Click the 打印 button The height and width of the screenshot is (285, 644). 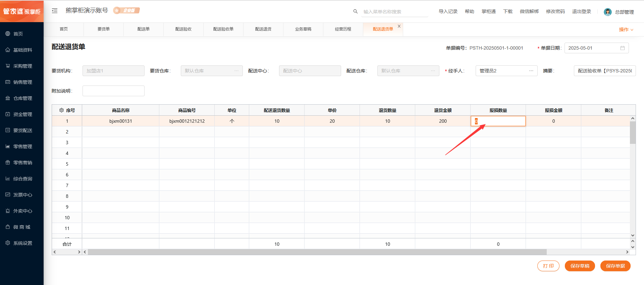(x=548, y=266)
